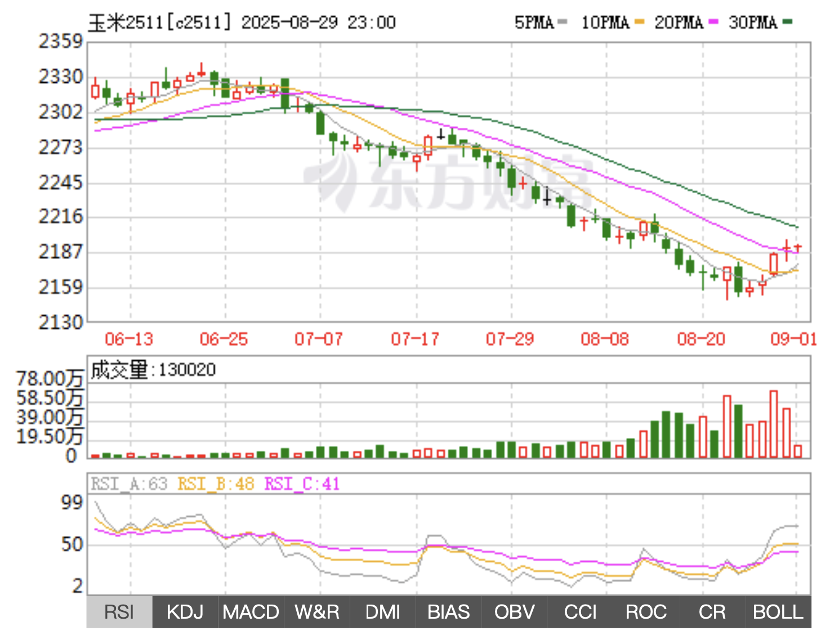
Task: Click the 10PMA orange legend swatch
Action: [639, 23]
